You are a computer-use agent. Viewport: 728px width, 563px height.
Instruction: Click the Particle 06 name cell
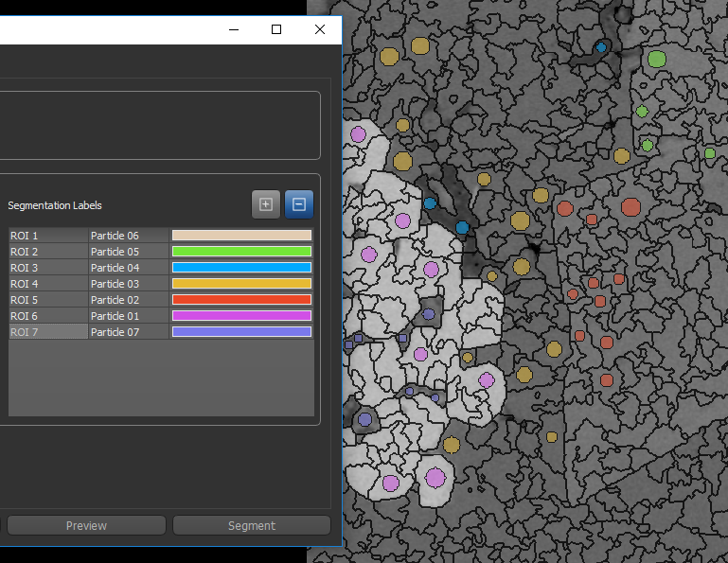[x=129, y=236]
